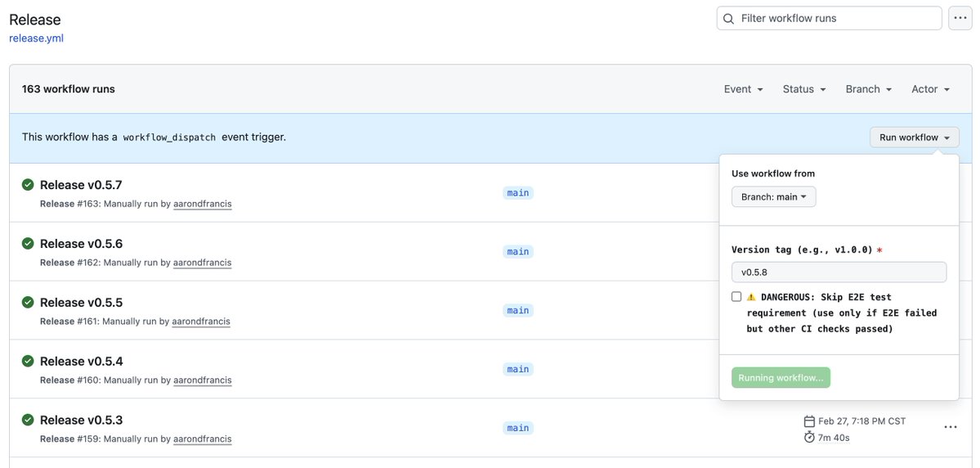Image resolution: width=980 pixels, height=468 pixels.
Task: Open the three-dot menu beside filter box
Action: tap(960, 18)
